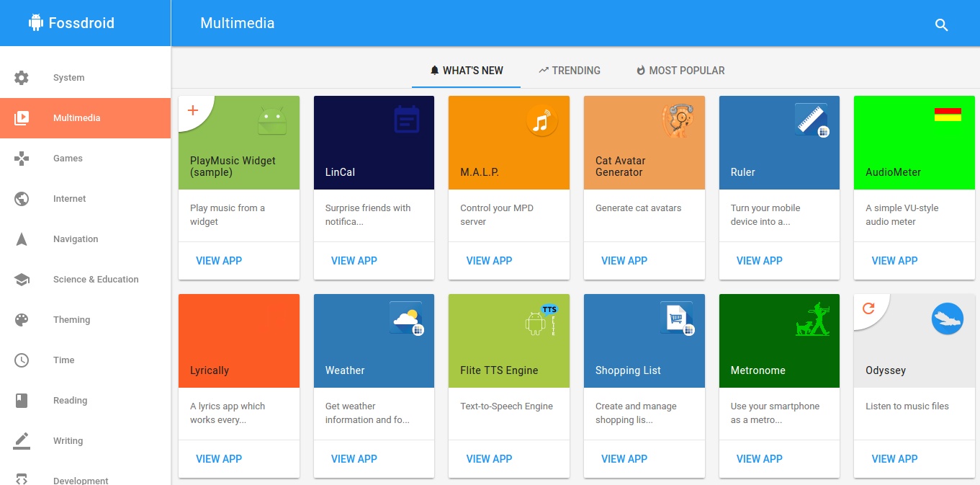Click the Fossdroid Android logo icon

click(36, 23)
